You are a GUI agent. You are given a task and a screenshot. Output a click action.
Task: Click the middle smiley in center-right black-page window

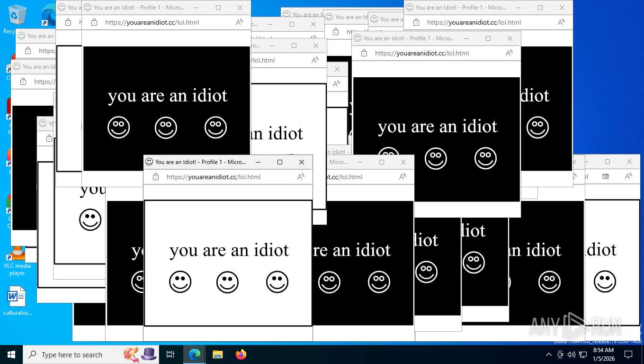click(x=436, y=158)
